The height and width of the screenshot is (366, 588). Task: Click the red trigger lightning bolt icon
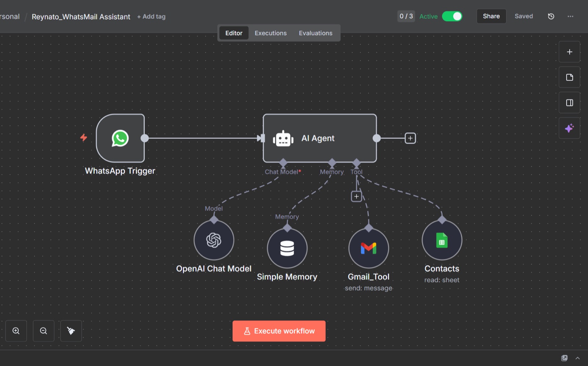click(84, 137)
